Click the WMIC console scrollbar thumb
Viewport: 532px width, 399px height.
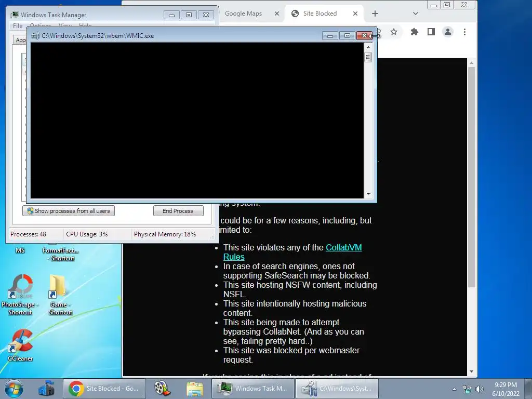pyautogui.click(x=368, y=57)
